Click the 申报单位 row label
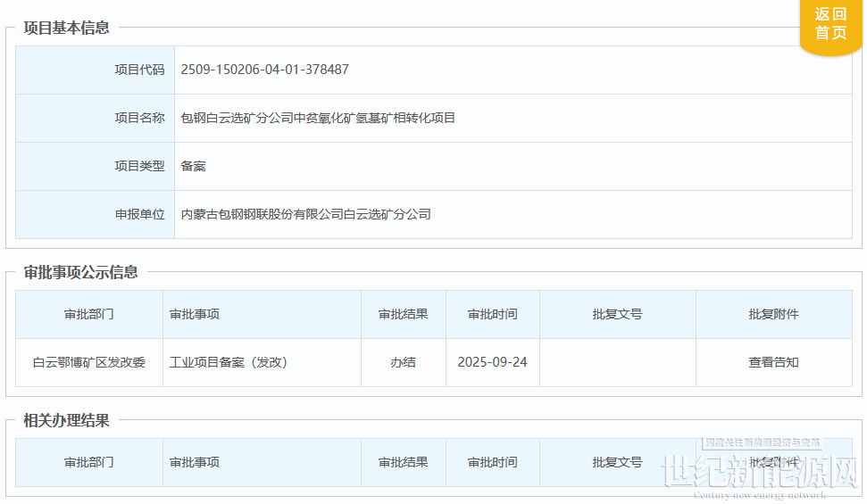The height and width of the screenshot is (504, 867). pos(139,214)
